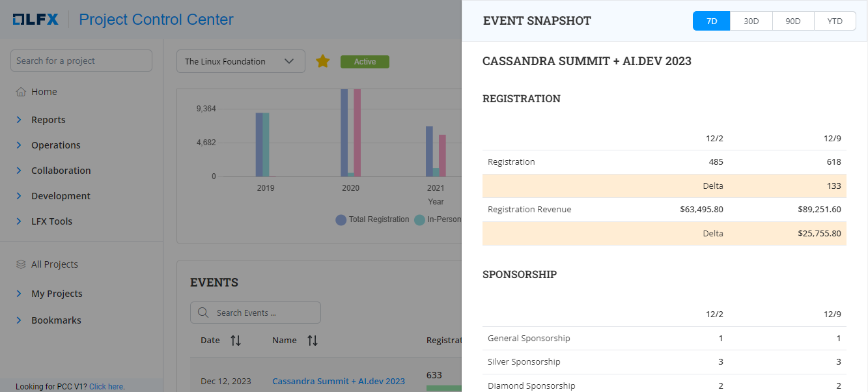Click the magnifier icon in Search Events
868x392 pixels.
pos(203,313)
